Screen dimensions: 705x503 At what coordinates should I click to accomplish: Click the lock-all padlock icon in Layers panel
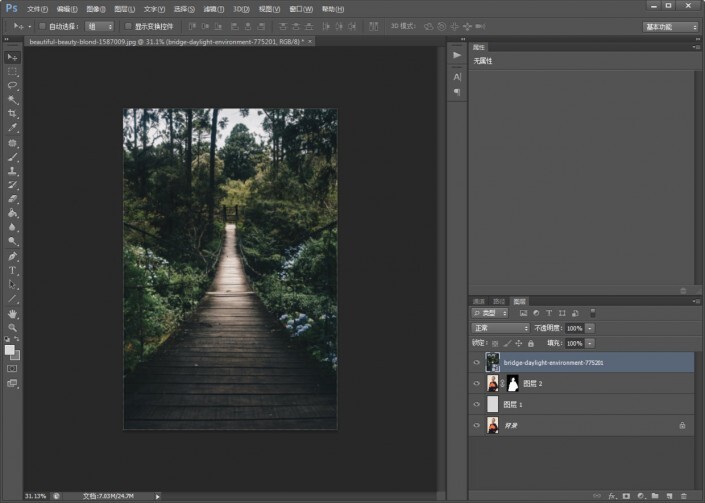530,343
